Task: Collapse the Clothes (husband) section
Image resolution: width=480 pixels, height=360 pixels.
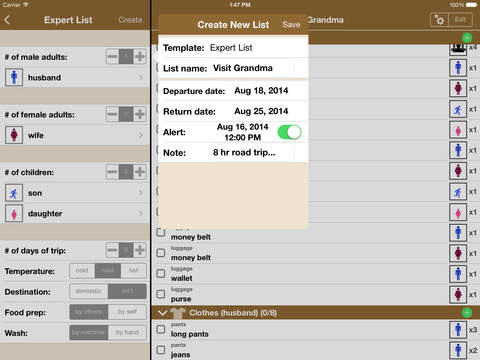Action: click(x=162, y=313)
